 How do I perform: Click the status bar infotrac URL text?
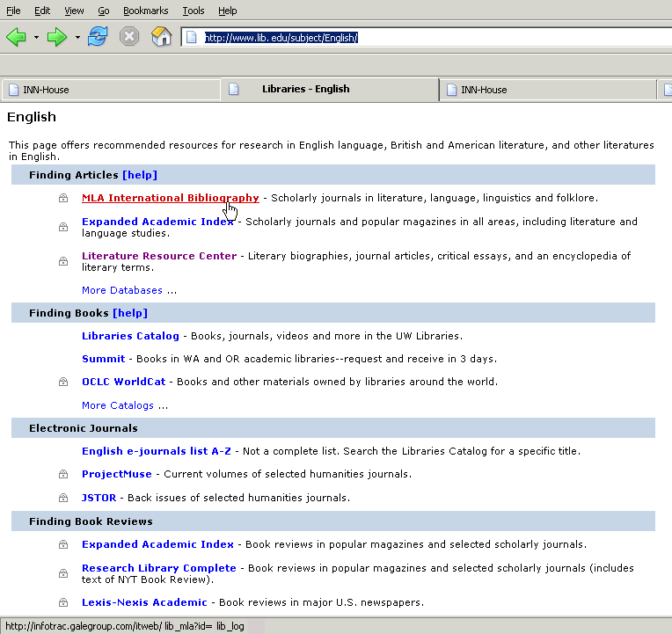pos(125,626)
